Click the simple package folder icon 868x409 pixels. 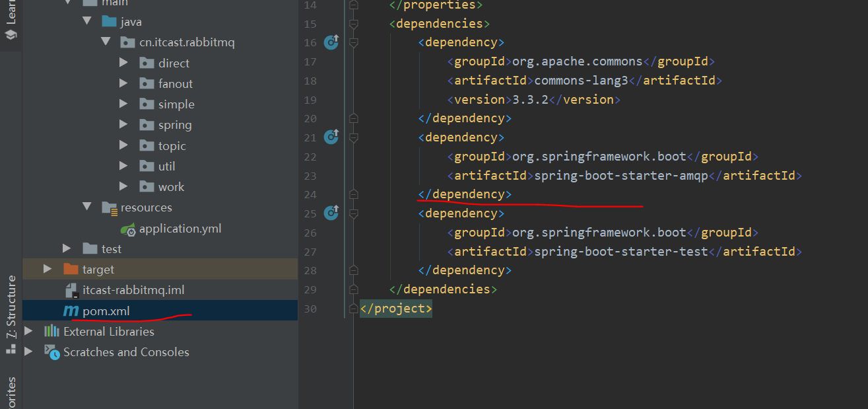(x=147, y=104)
